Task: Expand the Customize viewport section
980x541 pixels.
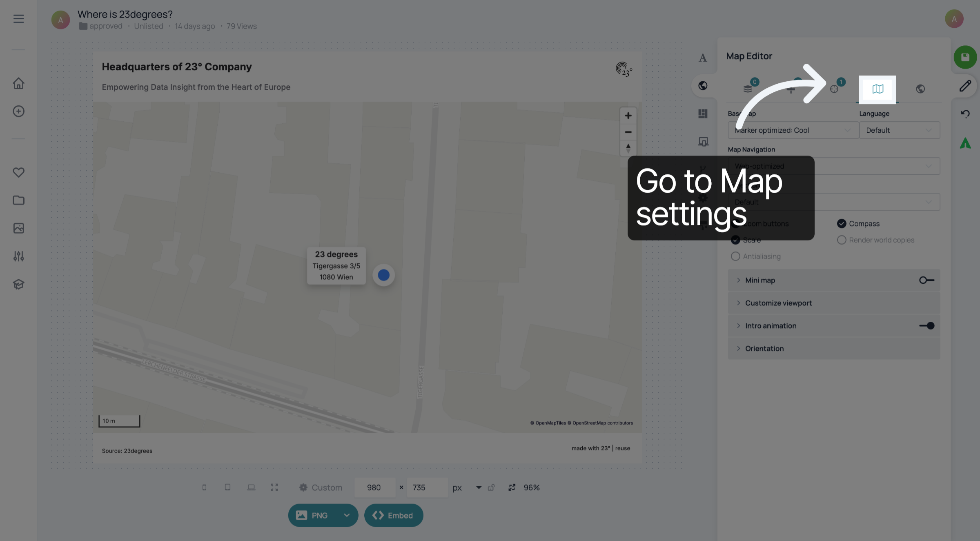Action: click(834, 303)
